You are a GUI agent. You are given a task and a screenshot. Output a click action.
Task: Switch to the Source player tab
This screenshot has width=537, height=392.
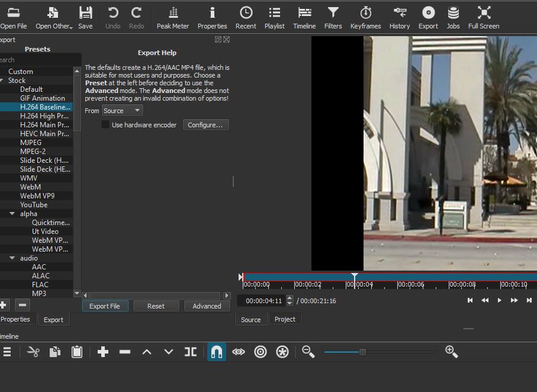250,319
